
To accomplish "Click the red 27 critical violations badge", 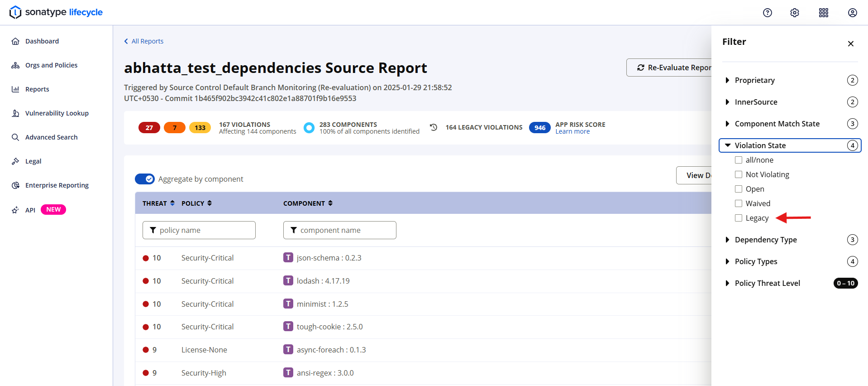I will 149,128.
